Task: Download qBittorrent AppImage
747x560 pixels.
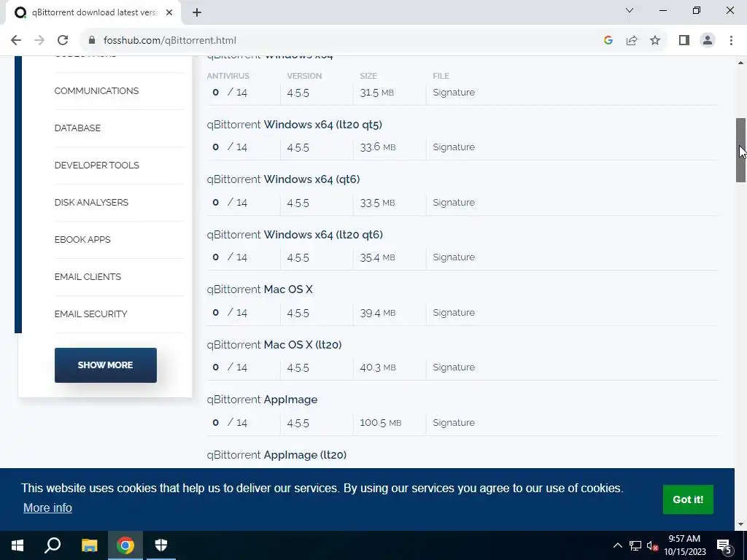Action: click(262, 400)
